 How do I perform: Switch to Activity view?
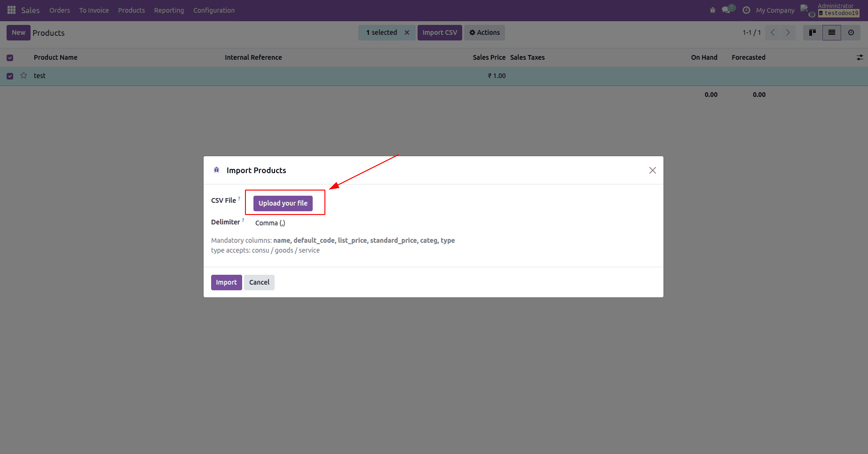pyautogui.click(x=851, y=32)
